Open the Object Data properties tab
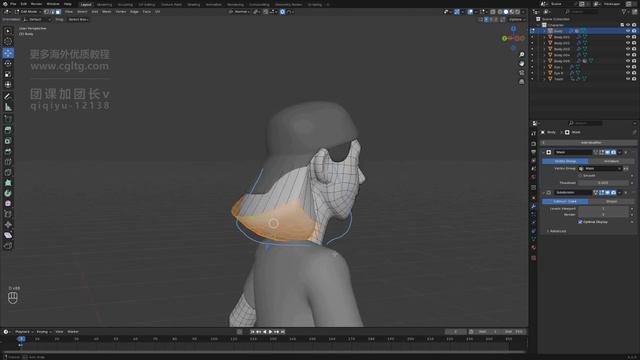Viewport: 640px width, 360px height. (x=533, y=239)
